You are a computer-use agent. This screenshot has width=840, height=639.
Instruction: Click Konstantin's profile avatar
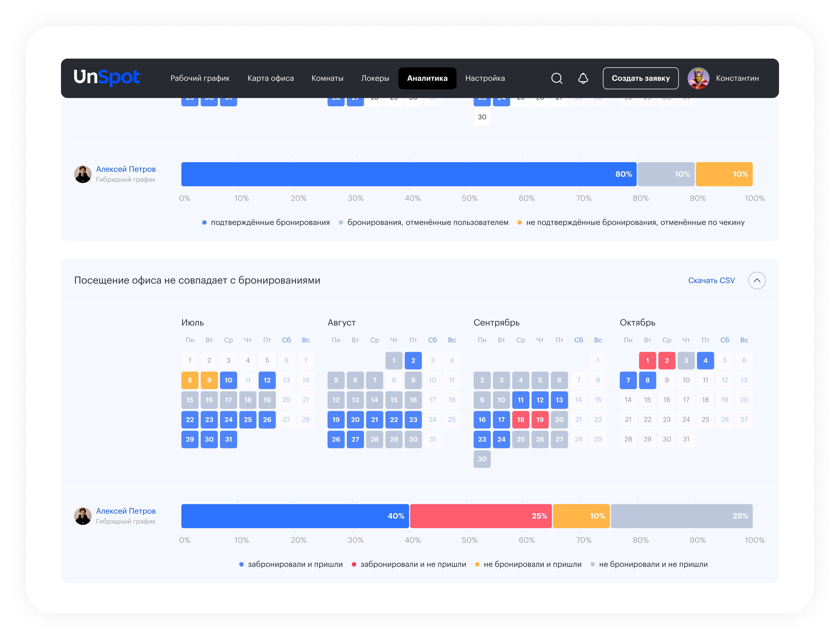click(698, 78)
